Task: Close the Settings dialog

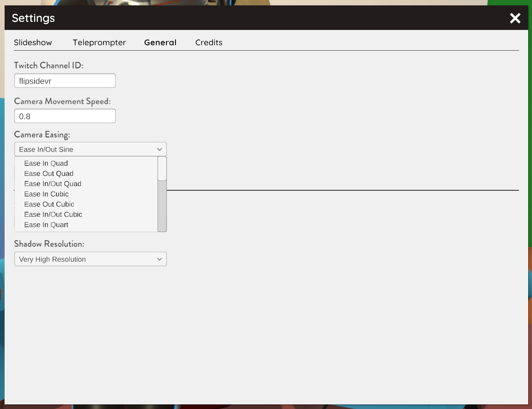Action: point(515,18)
